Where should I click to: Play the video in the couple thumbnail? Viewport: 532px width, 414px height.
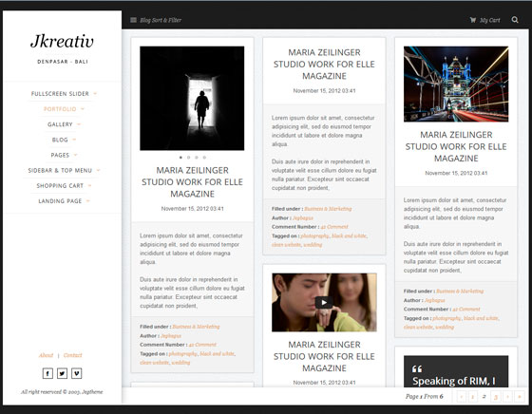324,303
